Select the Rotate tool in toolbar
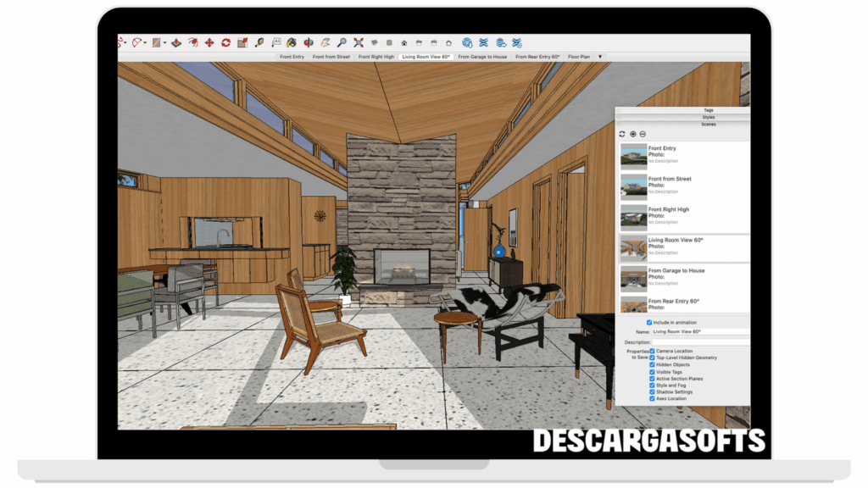Screen dimensions: 868x488 point(226,42)
